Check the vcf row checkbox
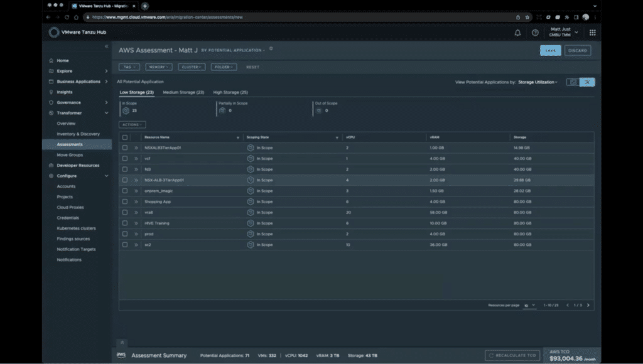 coord(125,159)
